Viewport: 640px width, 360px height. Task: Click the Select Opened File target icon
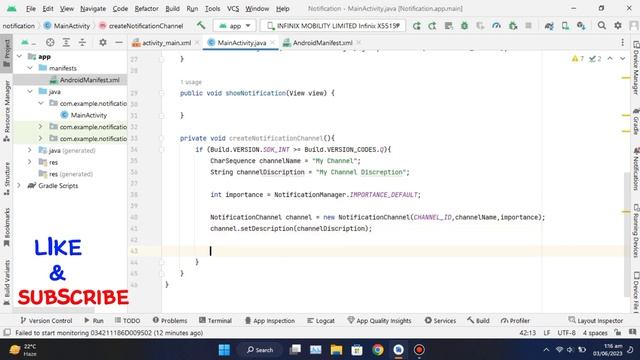point(50,42)
